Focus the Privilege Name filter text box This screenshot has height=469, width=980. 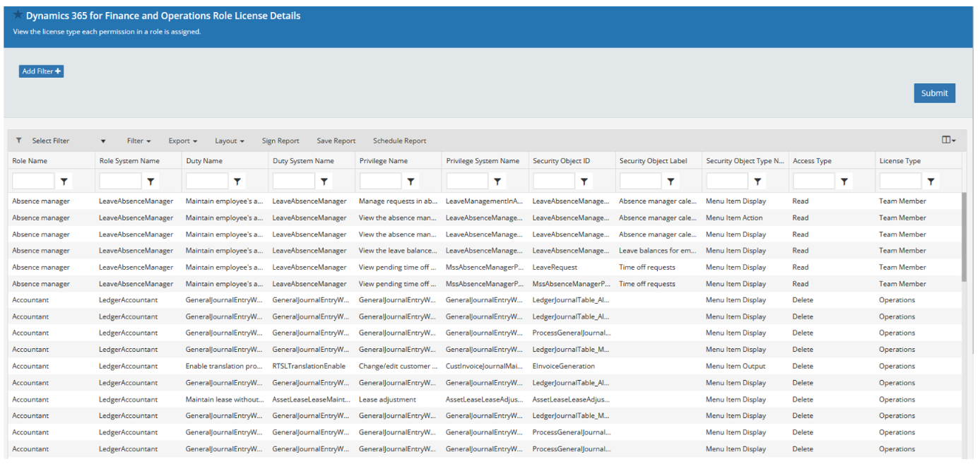point(380,182)
